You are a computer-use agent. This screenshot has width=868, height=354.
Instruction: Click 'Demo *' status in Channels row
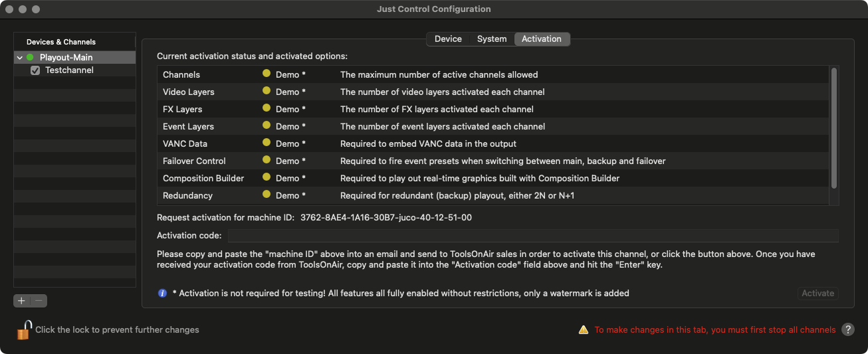coord(291,75)
